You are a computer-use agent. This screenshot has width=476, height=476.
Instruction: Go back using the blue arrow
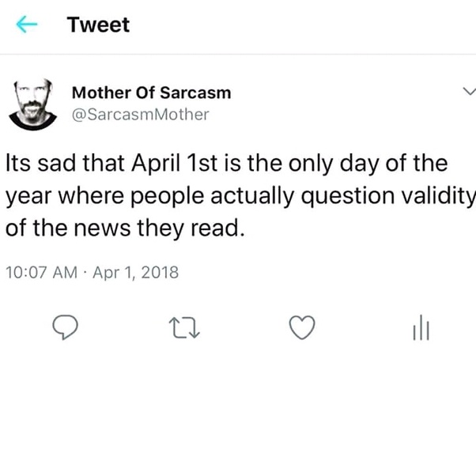tap(28, 25)
